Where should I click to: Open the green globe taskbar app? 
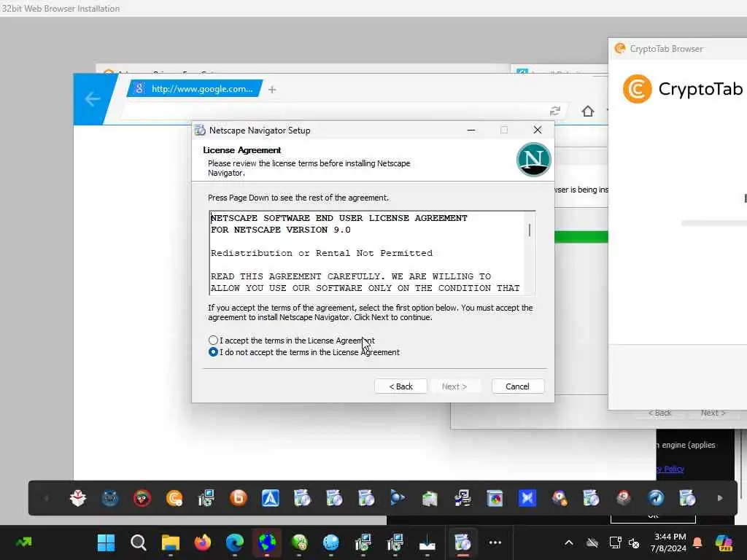299,542
